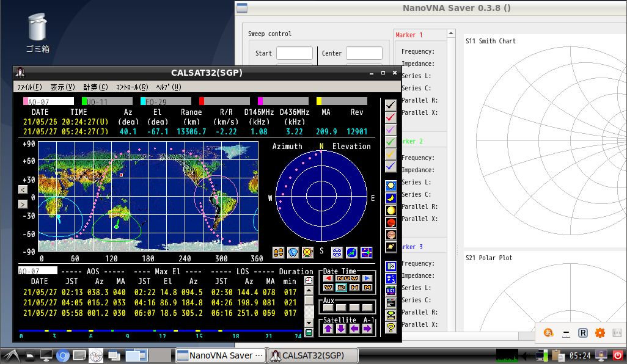Open the ファイル(F) menu
627x364 pixels.
click(x=29, y=87)
